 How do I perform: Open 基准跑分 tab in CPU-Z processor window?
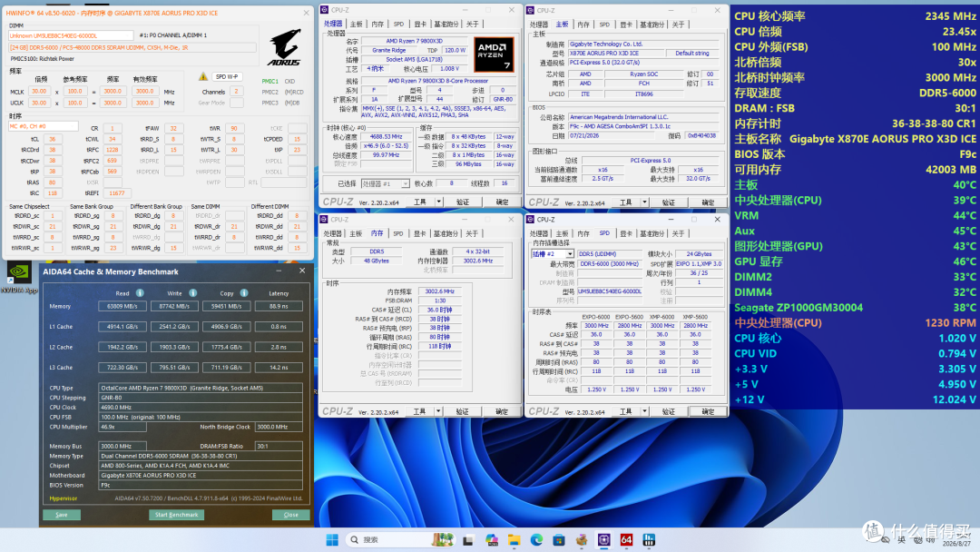446,25
